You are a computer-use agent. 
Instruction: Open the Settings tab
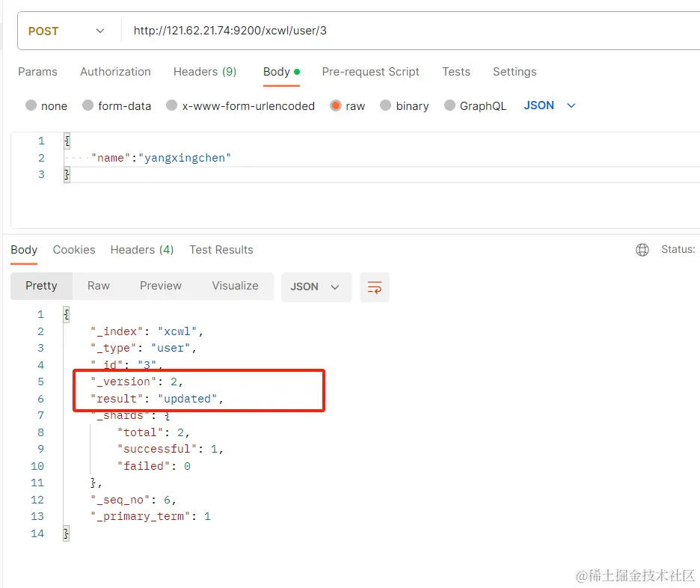pos(515,72)
